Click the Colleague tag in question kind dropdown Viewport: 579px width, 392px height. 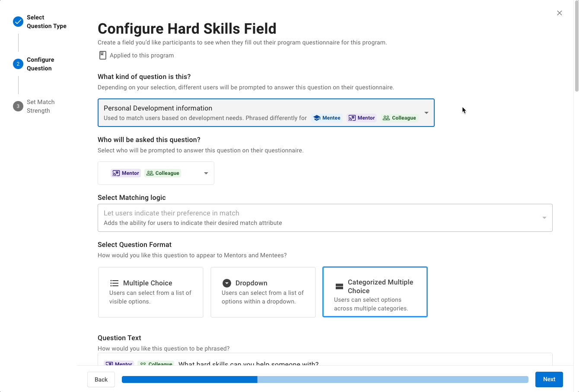399,118
